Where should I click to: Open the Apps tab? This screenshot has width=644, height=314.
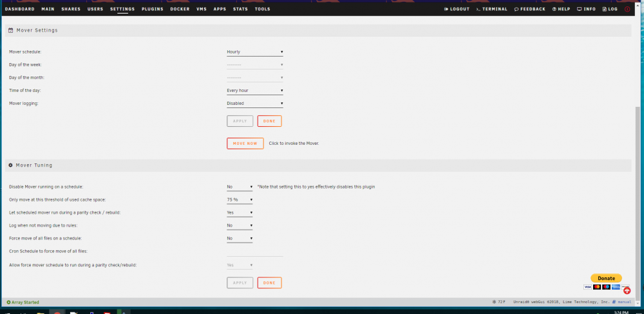220,9
